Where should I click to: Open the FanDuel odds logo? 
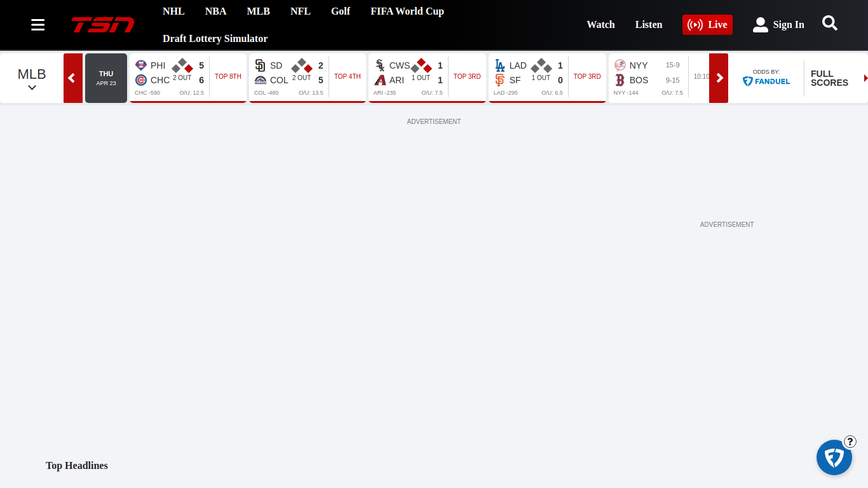pos(766,81)
